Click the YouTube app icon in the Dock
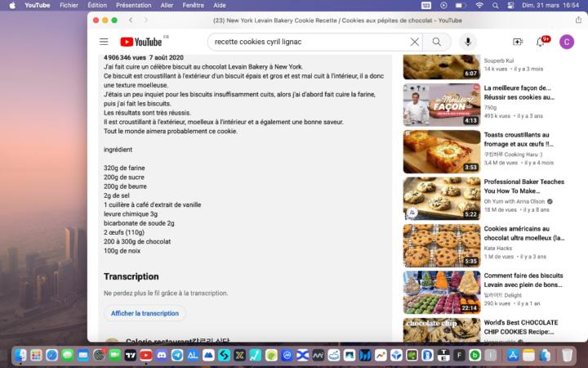The width and height of the screenshot is (588, 368). pyautogui.click(x=146, y=355)
